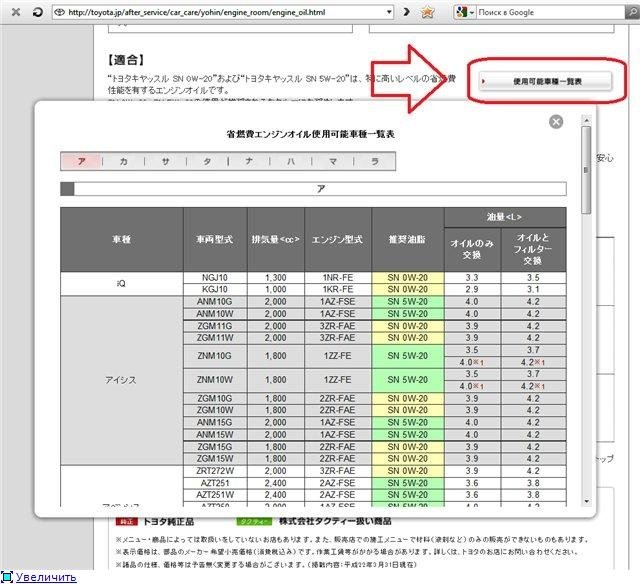Click the AZT251 model code cell

(x=215, y=483)
